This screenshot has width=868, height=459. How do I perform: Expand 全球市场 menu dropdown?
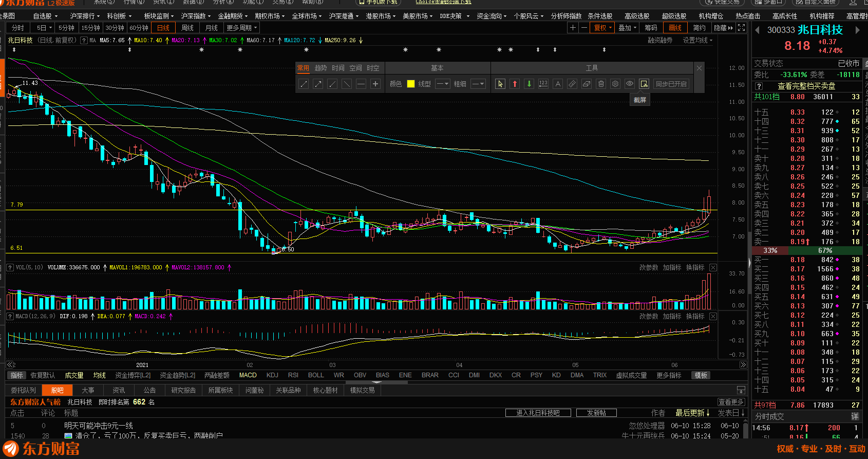pos(307,16)
